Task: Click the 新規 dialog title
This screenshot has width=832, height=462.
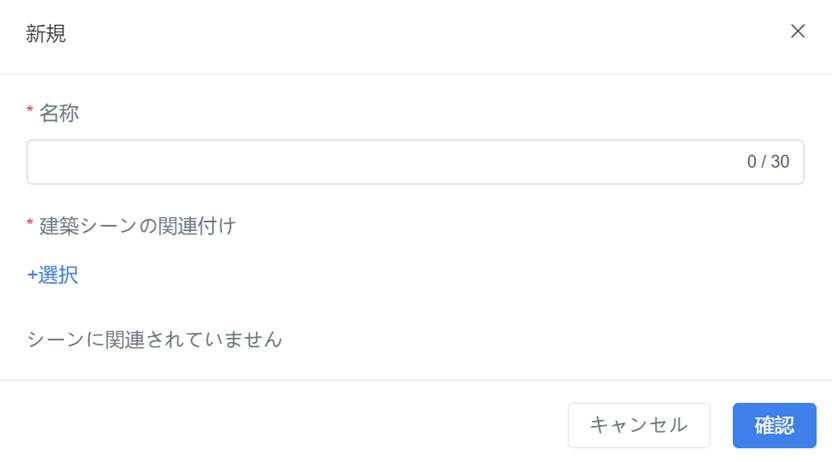Action: (46, 33)
